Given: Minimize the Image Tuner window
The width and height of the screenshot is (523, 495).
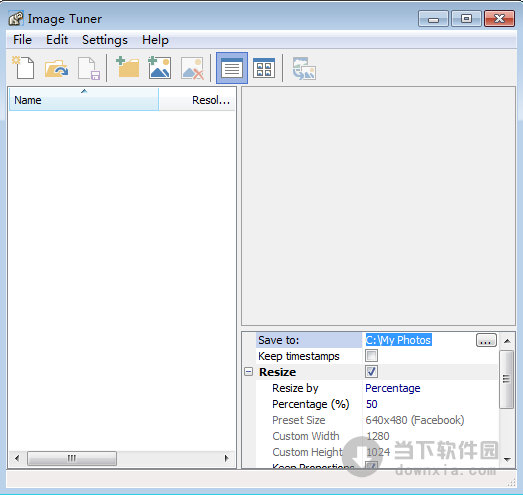Looking at the screenshot, I should (433, 19).
